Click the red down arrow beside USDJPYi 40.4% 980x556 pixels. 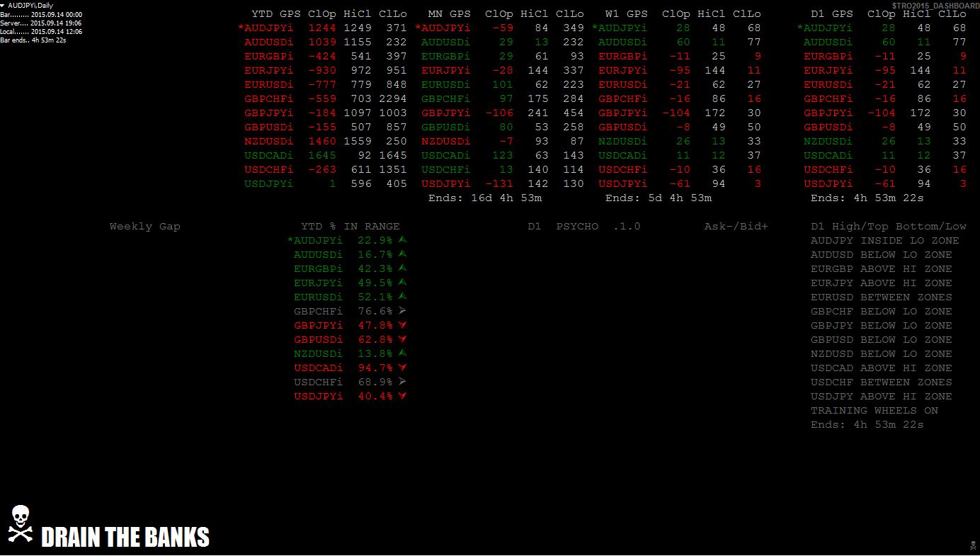pyautogui.click(x=402, y=396)
